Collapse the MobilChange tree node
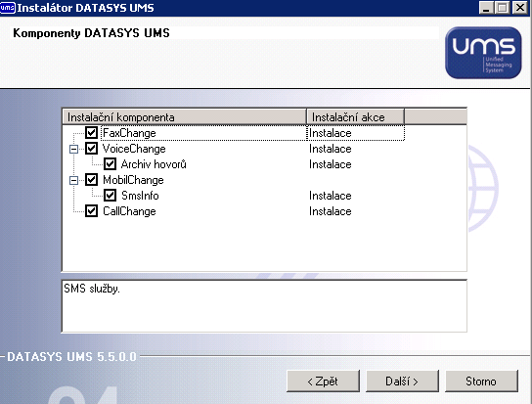Image resolution: width=532 pixels, height=404 pixels. 73,180
